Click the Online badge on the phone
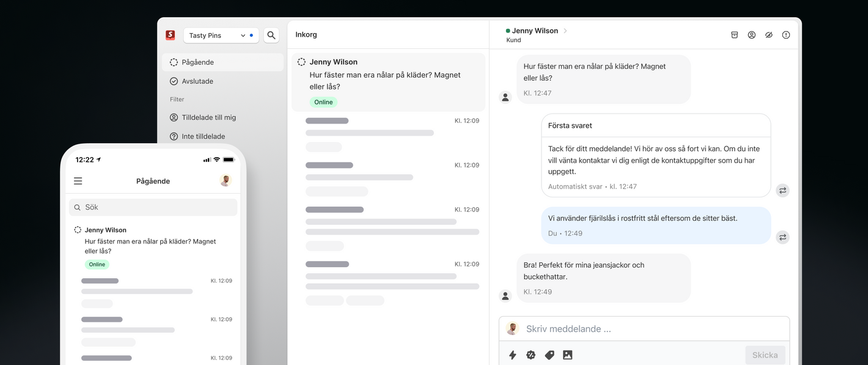Screen dimensions: 868x365 [97, 265]
